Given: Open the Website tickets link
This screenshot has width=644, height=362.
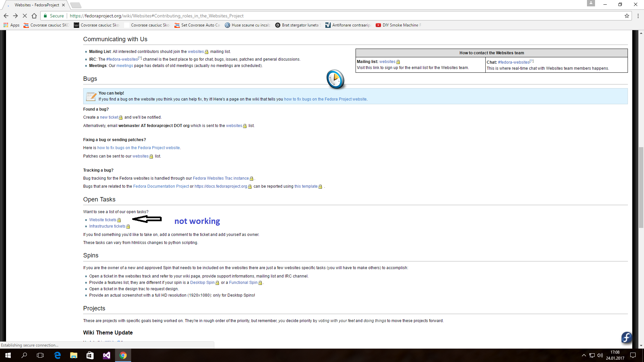Looking at the screenshot, I should (x=103, y=220).
